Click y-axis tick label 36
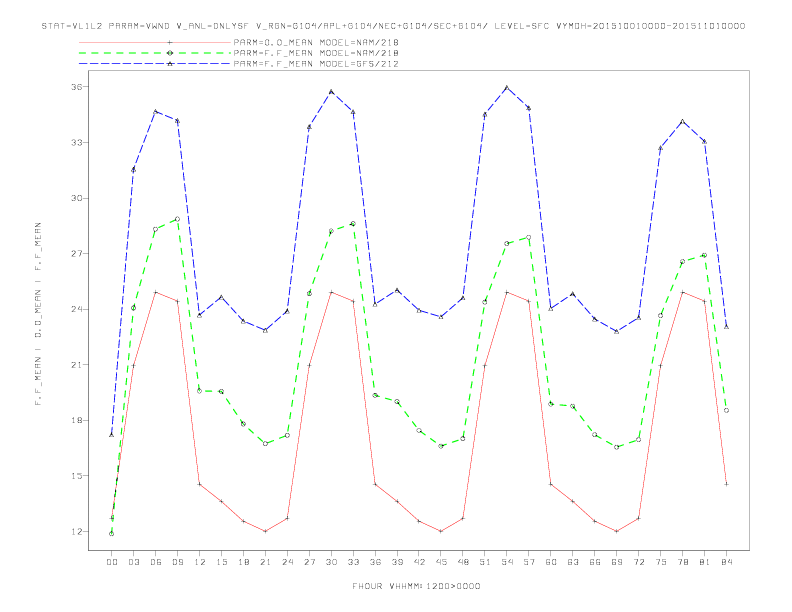 (76, 87)
